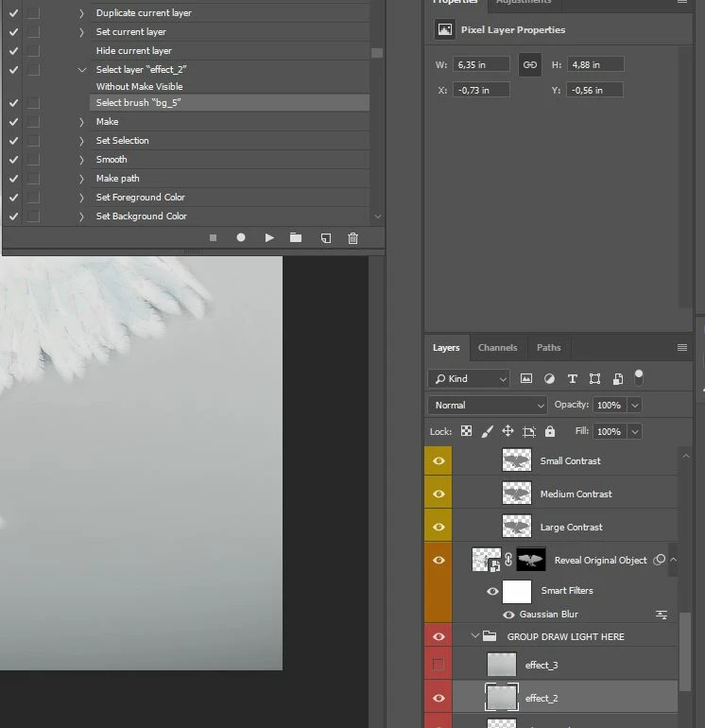Click the filter effects icon on Reveal Original Object
The image size is (705, 728).
click(x=659, y=560)
